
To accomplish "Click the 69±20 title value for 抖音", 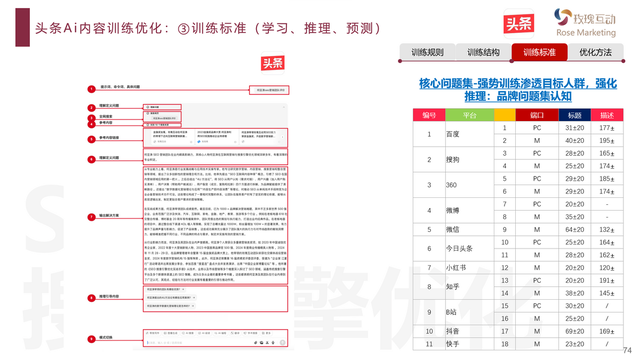I will pyautogui.click(x=574, y=331).
